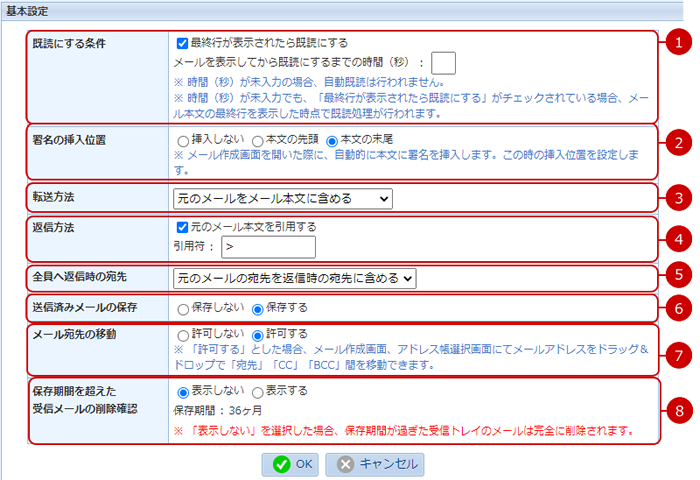
Task: Select 保存する for sent mail
Action: [258, 309]
